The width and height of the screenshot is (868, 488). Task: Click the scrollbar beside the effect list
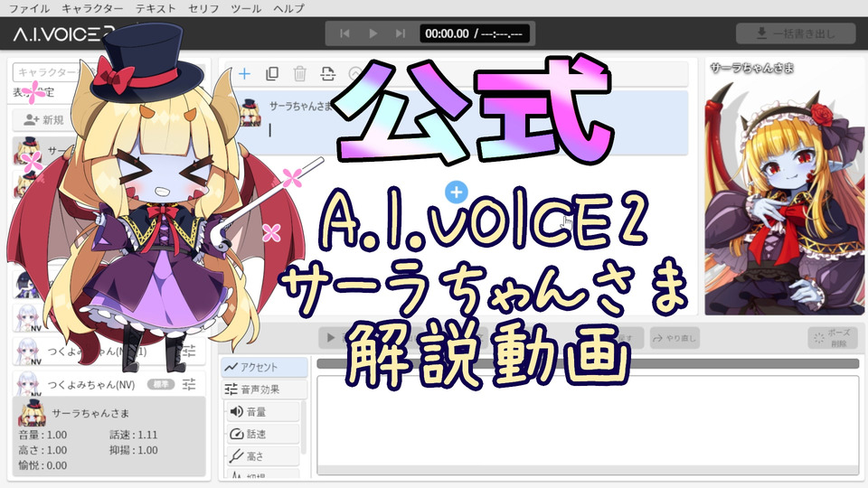click(304, 427)
